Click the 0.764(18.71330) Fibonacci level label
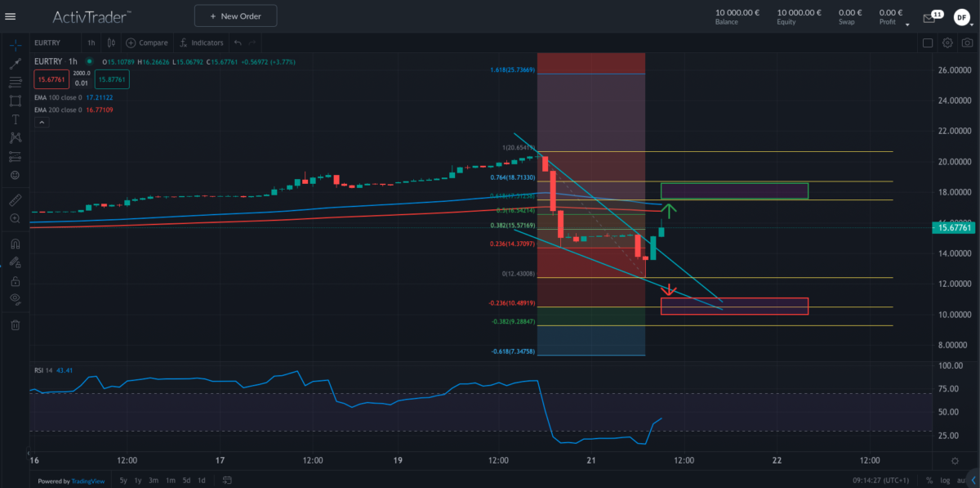Screen dimensions: 980x488 pos(513,177)
